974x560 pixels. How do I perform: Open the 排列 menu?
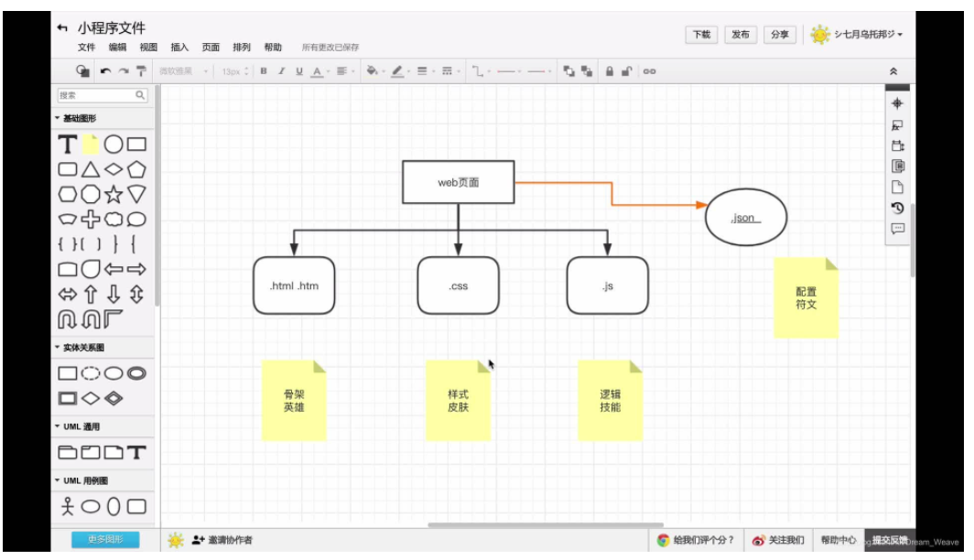pyautogui.click(x=242, y=48)
